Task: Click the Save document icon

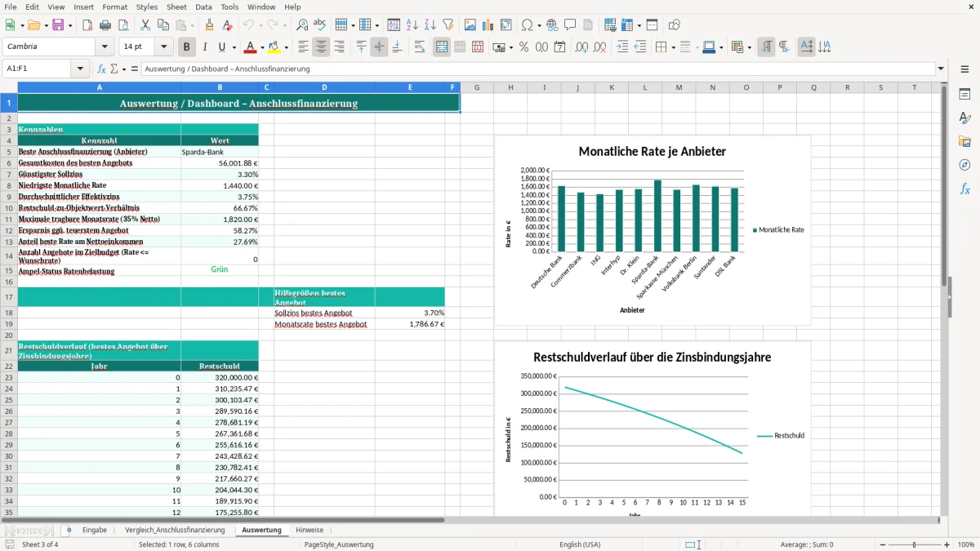Action: click(x=58, y=25)
